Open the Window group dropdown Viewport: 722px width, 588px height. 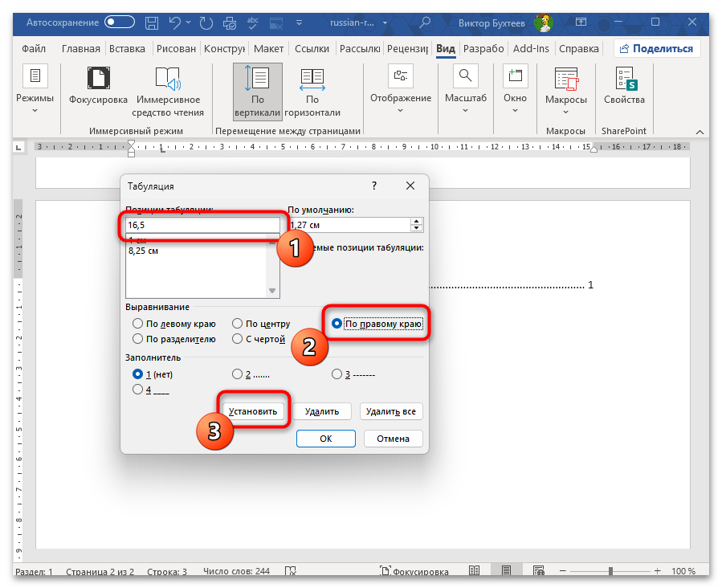coord(515,111)
